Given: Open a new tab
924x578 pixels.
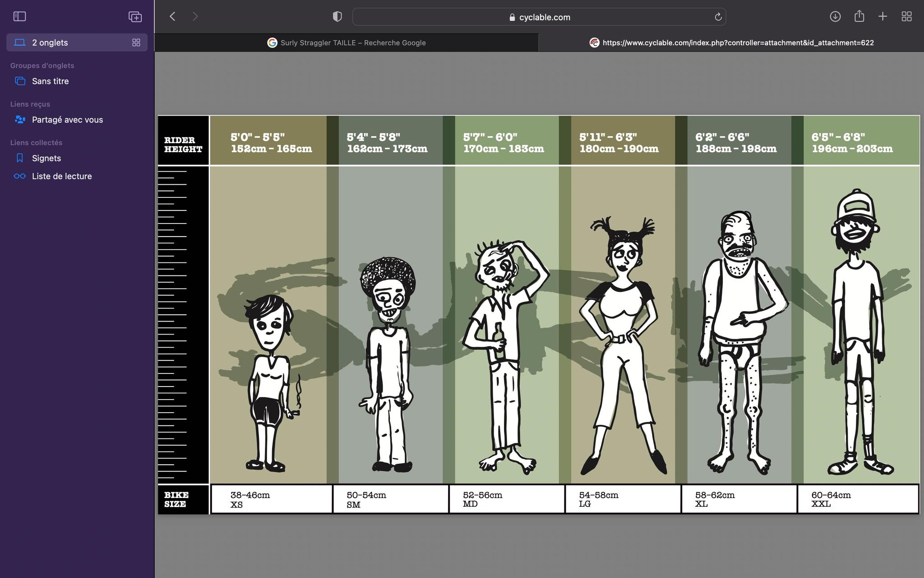Looking at the screenshot, I should [x=883, y=17].
